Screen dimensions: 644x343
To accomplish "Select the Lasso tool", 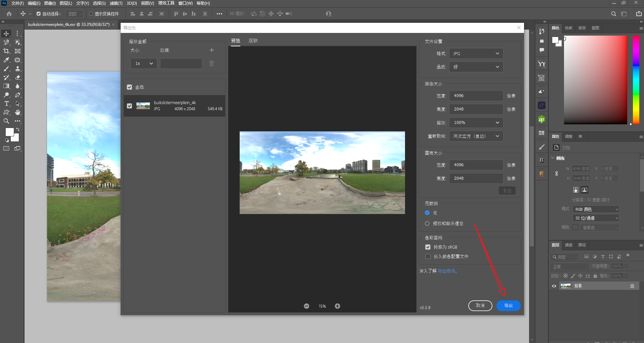I will pos(6,42).
